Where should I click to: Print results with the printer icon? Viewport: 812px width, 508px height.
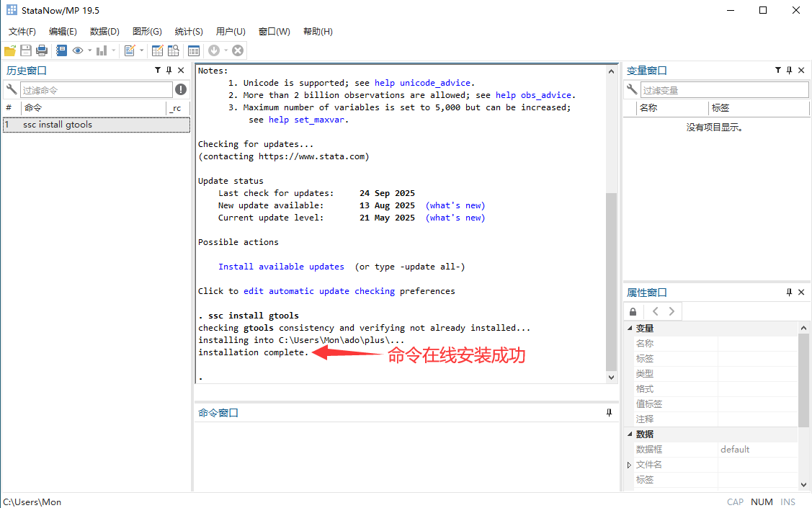[x=42, y=50]
